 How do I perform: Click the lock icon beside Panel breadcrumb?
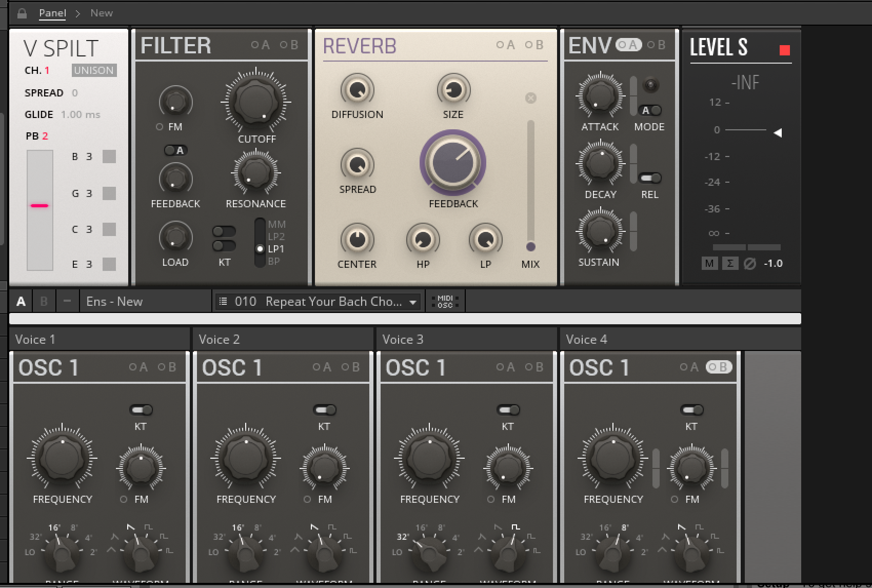point(22,13)
